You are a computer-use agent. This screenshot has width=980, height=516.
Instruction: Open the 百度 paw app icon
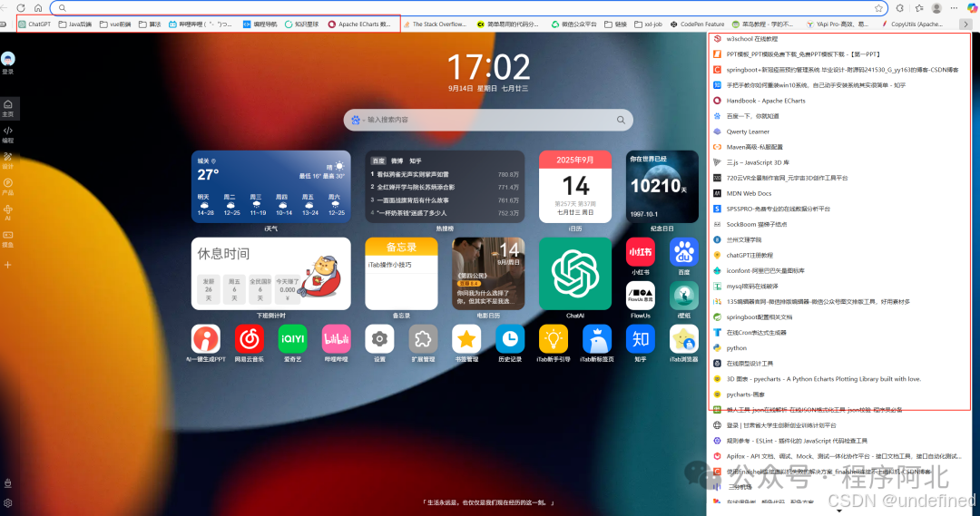(684, 252)
